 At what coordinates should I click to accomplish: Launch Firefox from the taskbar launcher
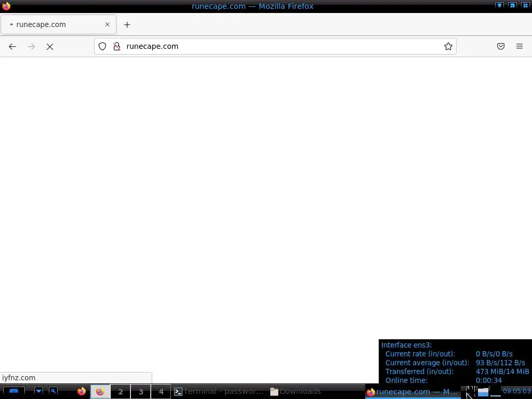tap(82, 391)
